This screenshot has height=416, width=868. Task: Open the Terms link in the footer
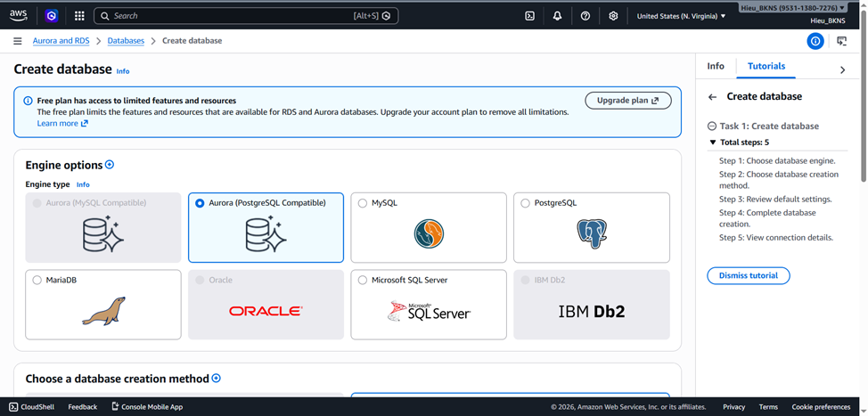coord(768,406)
